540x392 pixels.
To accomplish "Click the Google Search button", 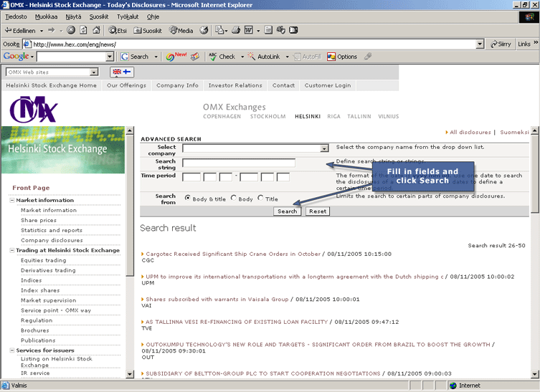I will tap(135, 57).
